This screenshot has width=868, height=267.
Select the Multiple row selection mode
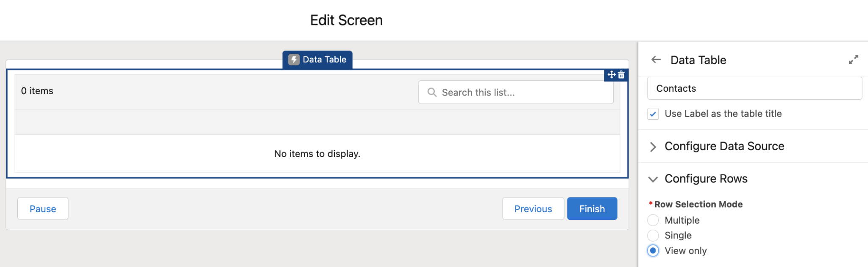(x=653, y=220)
